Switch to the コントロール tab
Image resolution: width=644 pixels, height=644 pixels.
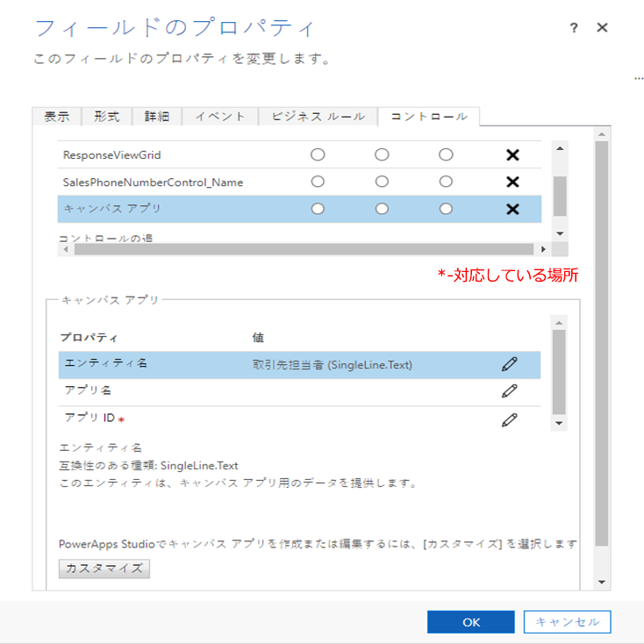[429, 117]
